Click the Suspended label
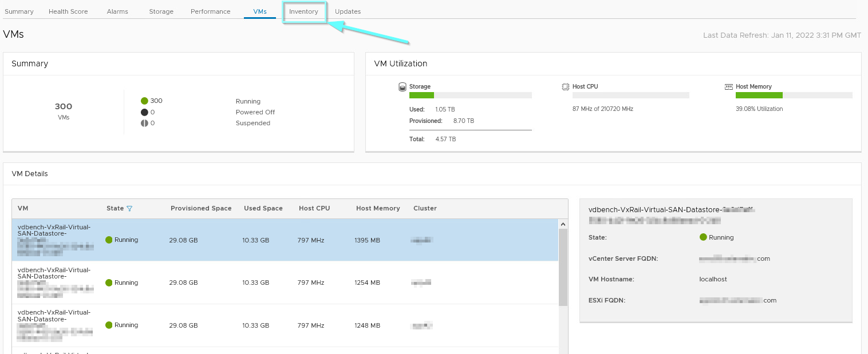The image size is (868, 354). (x=253, y=123)
